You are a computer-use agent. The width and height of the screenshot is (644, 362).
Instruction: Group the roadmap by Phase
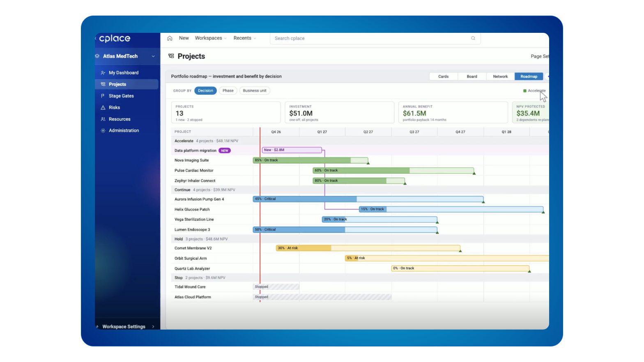click(x=228, y=91)
